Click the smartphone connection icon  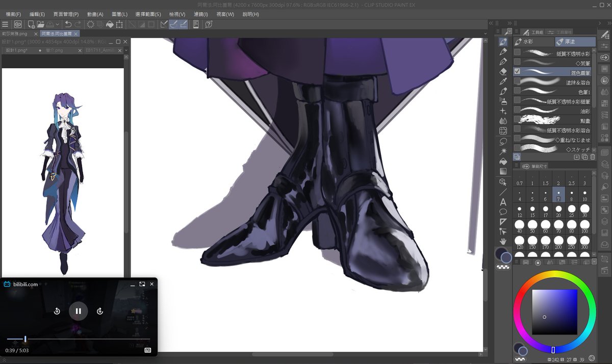pos(196,24)
